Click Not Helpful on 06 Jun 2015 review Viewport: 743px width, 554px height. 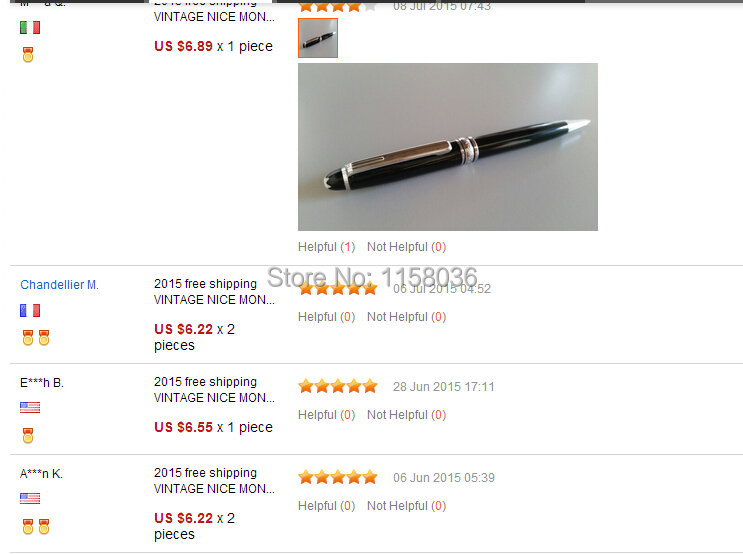coord(407,506)
